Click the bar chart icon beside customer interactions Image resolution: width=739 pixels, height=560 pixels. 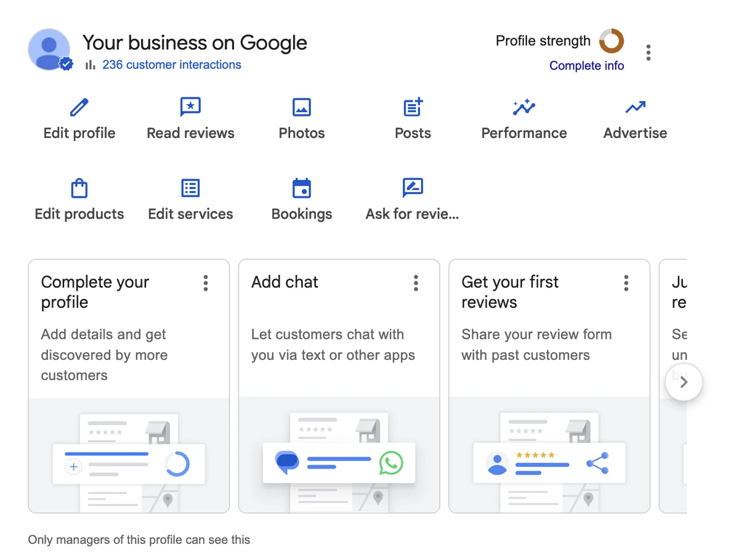click(x=91, y=65)
